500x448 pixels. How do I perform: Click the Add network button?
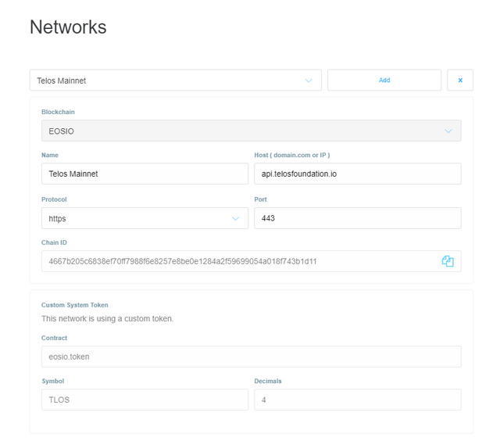(x=384, y=80)
